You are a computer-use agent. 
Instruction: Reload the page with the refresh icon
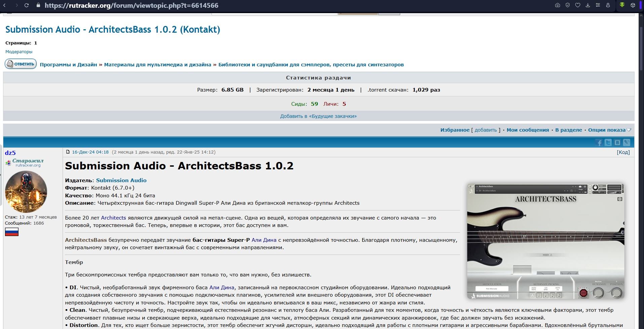(x=27, y=5)
